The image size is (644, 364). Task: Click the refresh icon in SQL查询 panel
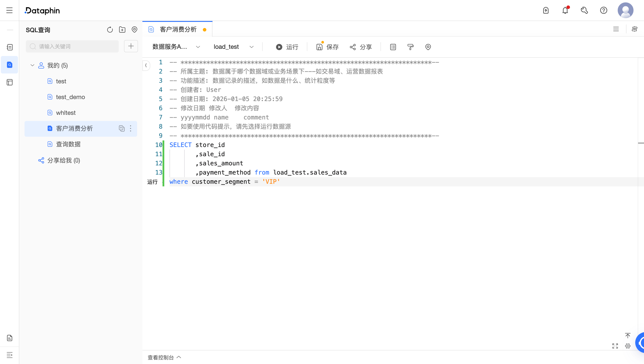click(x=110, y=30)
